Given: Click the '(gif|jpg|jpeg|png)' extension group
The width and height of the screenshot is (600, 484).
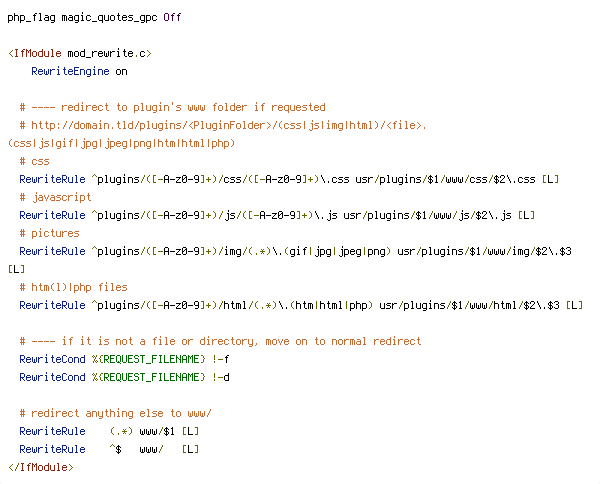Looking at the screenshot, I should pos(337,251).
